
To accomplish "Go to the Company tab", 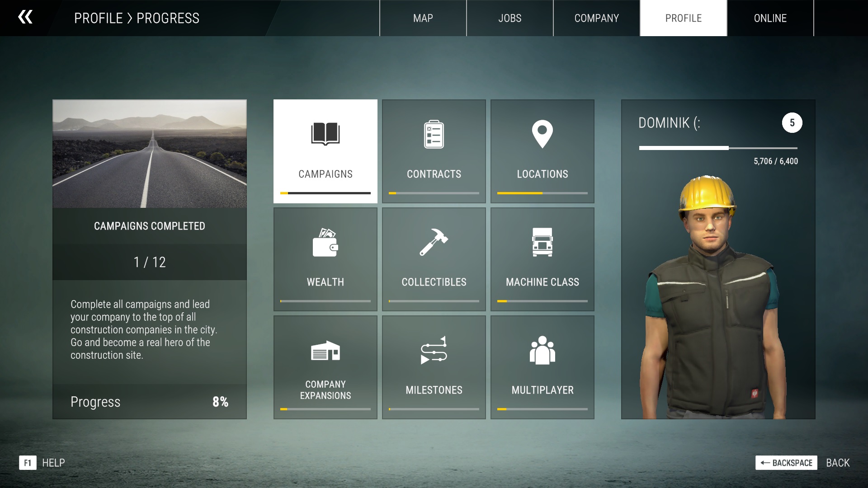I will point(596,18).
